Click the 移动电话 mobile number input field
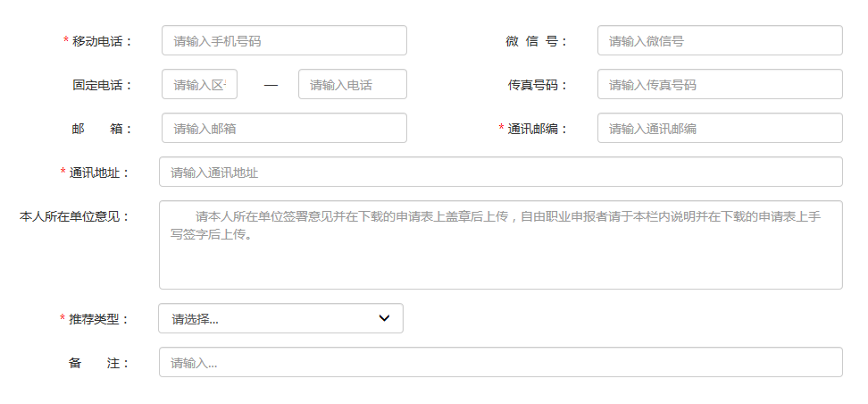The height and width of the screenshot is (404, 868). coord(284,40)
